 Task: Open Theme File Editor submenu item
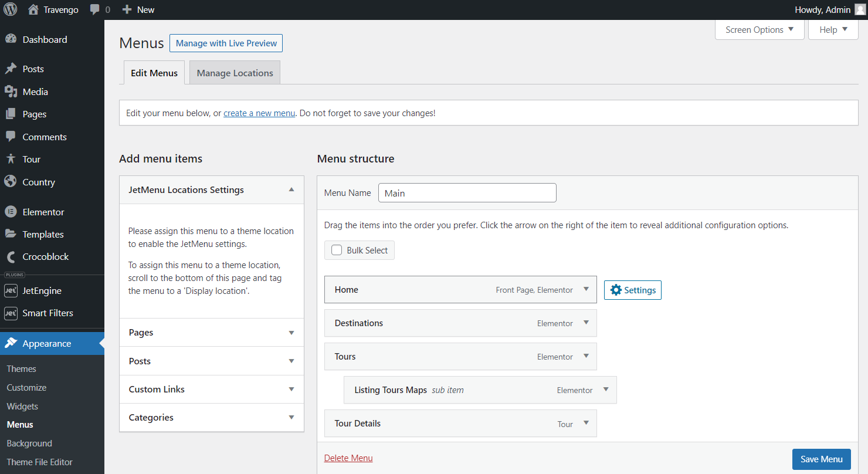pyautogui.click(x=39, y=462)
